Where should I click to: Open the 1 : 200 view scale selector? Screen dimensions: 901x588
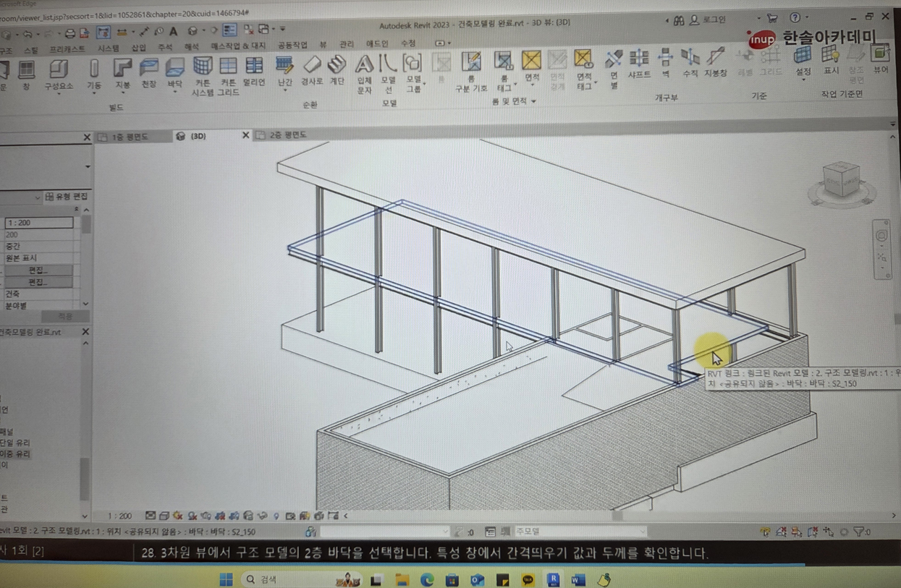pos(120,516)
